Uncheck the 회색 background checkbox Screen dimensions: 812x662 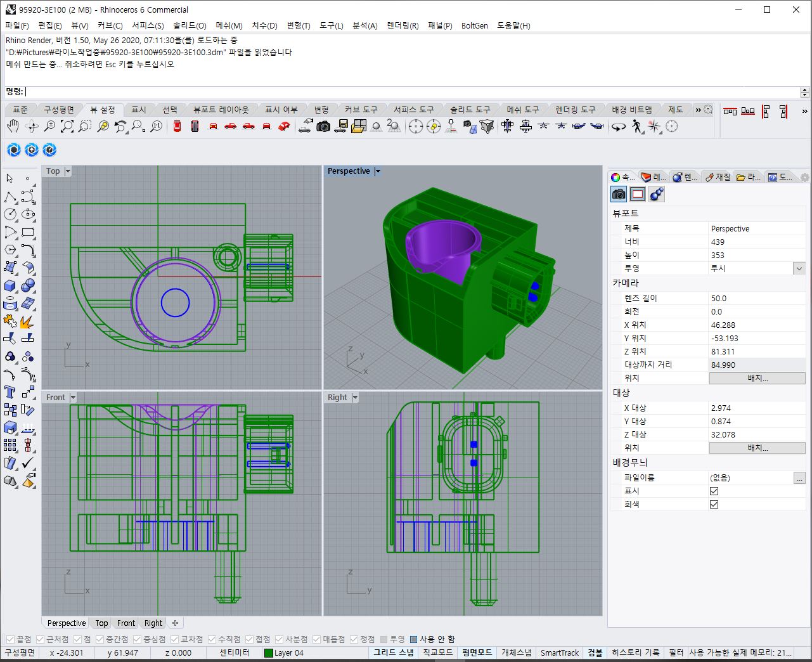coord(714,504)
